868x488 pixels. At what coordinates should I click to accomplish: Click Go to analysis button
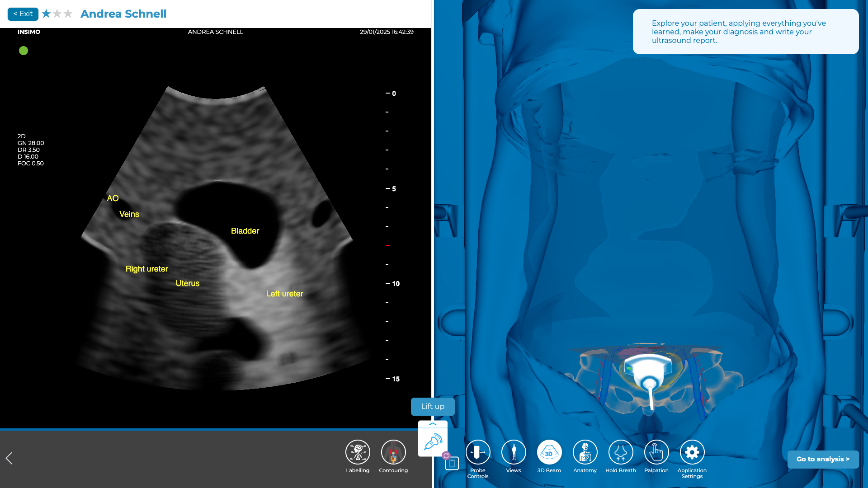point(823,459)
